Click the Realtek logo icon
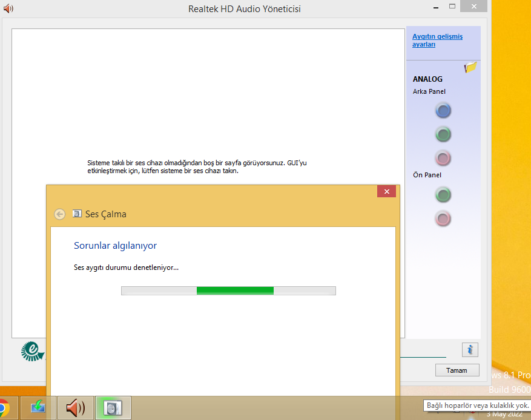 coord(32,351)
